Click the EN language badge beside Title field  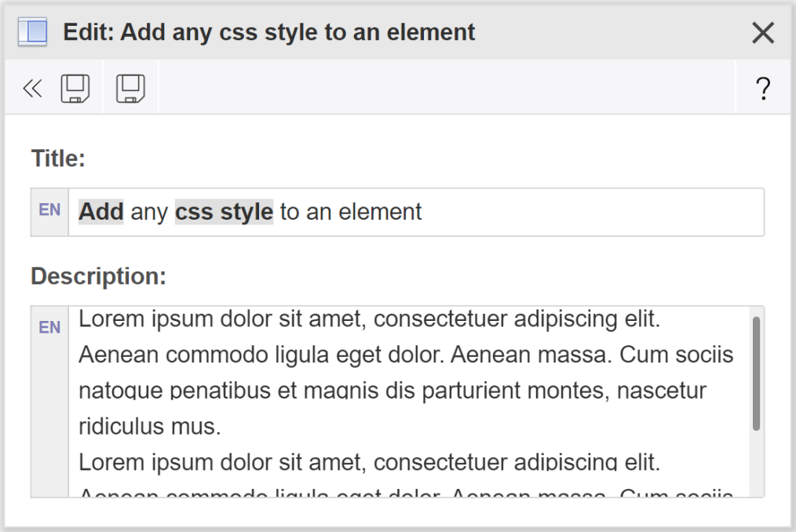(x=49, y=211)
